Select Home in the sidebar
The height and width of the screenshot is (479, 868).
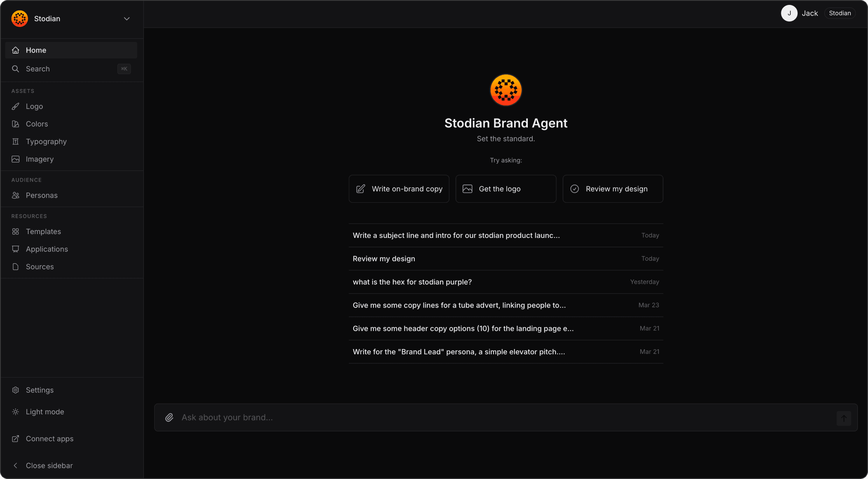coord(36,50)
